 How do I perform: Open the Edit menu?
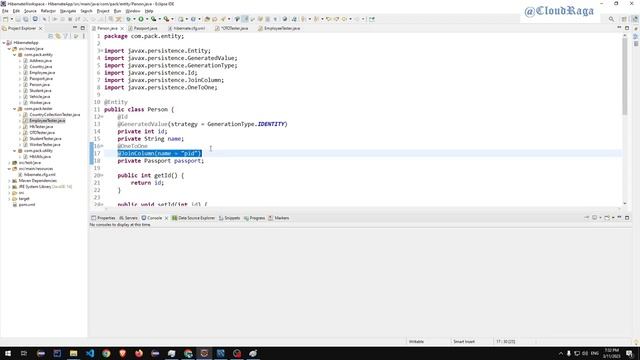pos(16,11)
